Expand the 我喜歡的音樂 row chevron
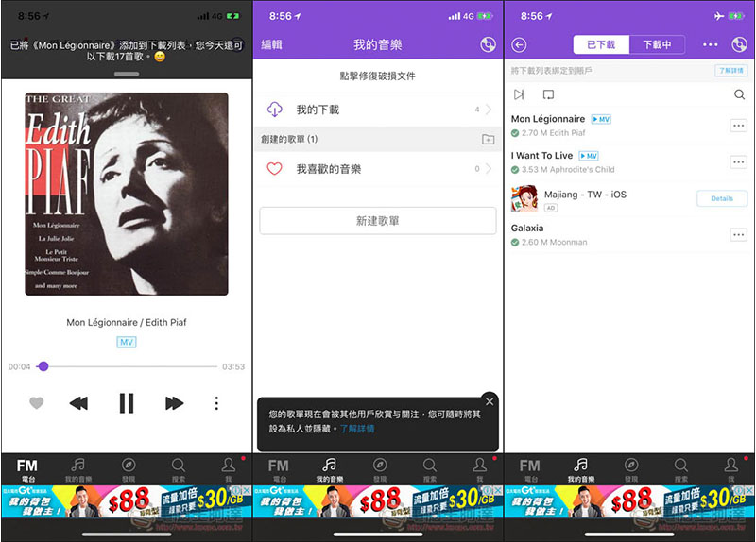 [x=488, y=169]
